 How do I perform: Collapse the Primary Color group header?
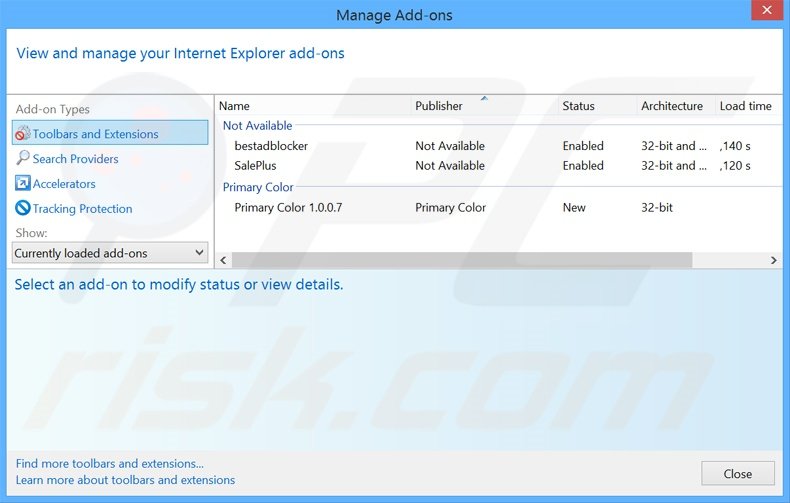pos(258,187)
